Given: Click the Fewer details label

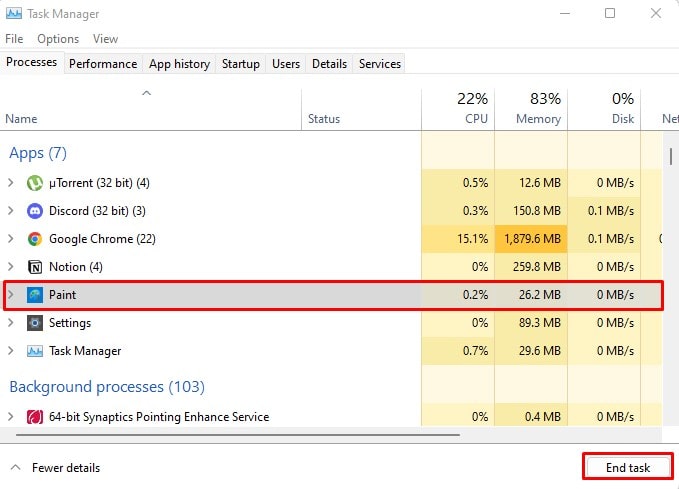Looking at the screenshot, I should pyautogui.click(x=66, y=468).
